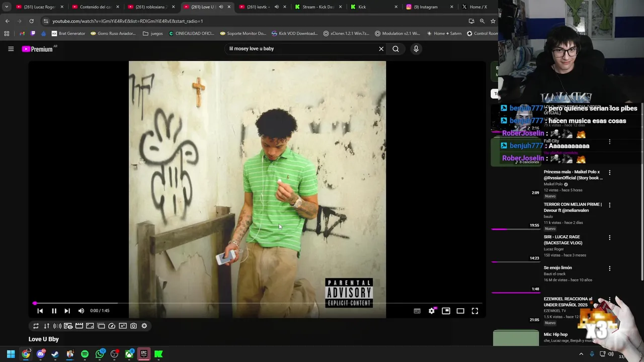644x362 pixels.
Task: Open 'Se enojo limón' suggested video
Action: (x=557, y=268)
